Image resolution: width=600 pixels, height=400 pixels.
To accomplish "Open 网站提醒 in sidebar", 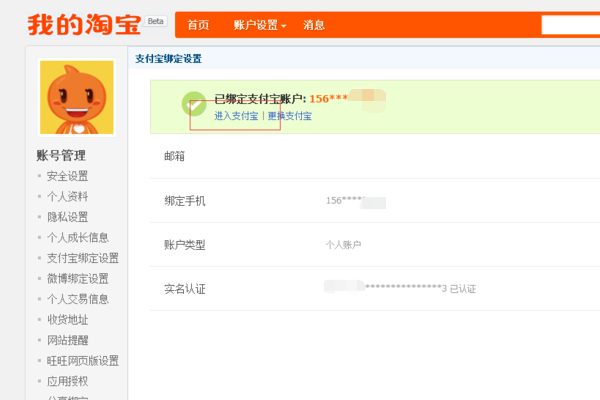I will coord(67,340).
